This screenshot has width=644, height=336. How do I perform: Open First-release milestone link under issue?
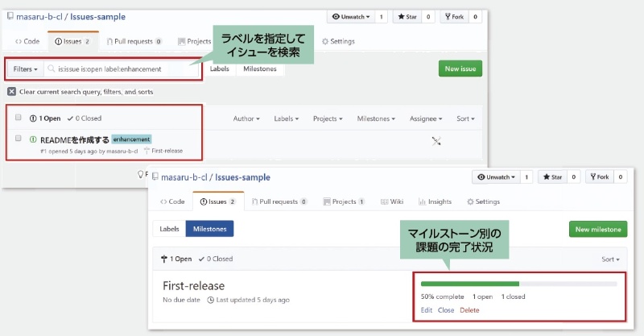click(x=163, y=151)
